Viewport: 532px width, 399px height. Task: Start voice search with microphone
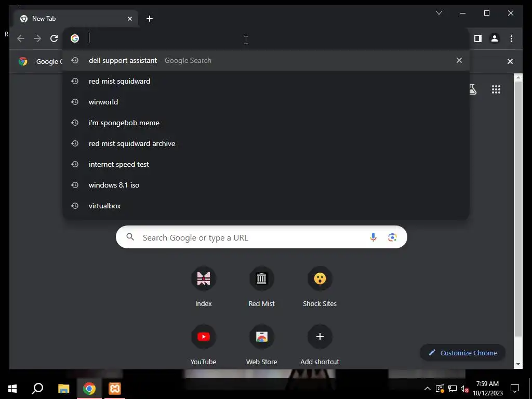373,237
